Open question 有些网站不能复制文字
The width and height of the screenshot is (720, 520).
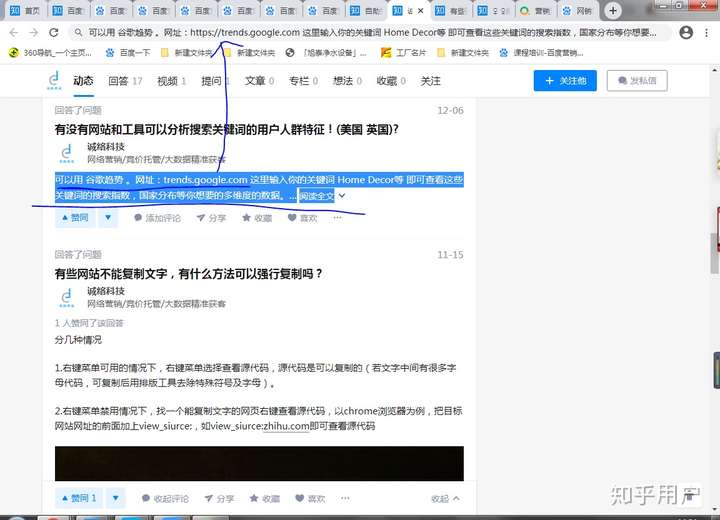[x=188, y=274]
